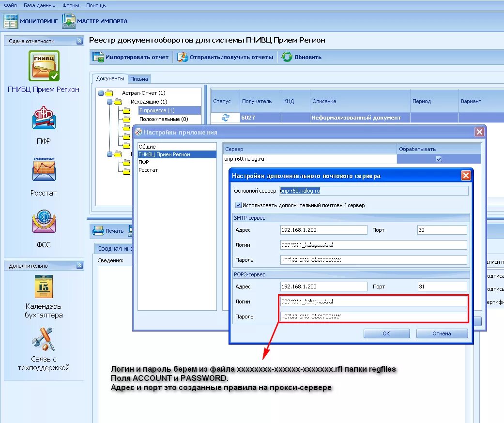Launch МАСТЕР ИМПОРТА icon
Image resolution: width=504 pixels, height=423 pixels.
click(x=68, y=21)
